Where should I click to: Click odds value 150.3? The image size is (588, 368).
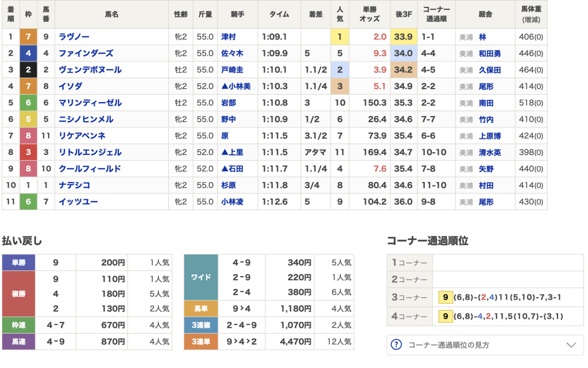coord(374,103)
